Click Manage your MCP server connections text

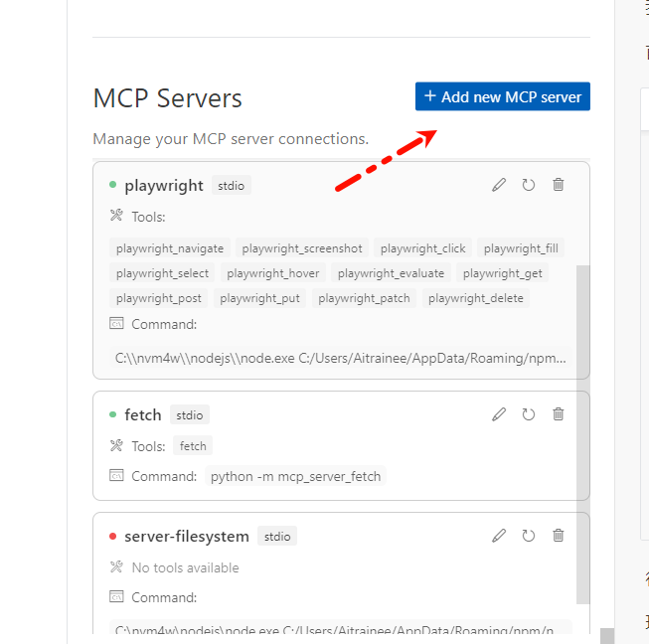pyautogui.click(x=231, y=139)
